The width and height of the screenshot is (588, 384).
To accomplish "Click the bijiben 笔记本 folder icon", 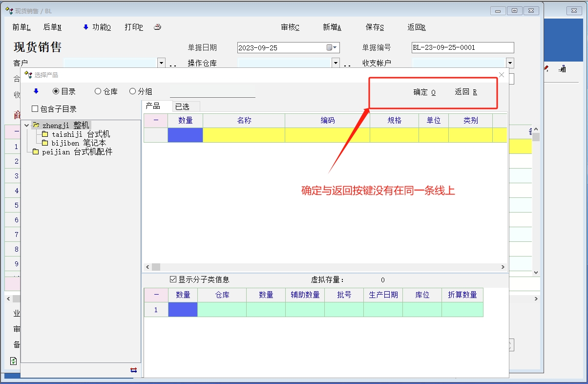I will (x=45, y=143).
